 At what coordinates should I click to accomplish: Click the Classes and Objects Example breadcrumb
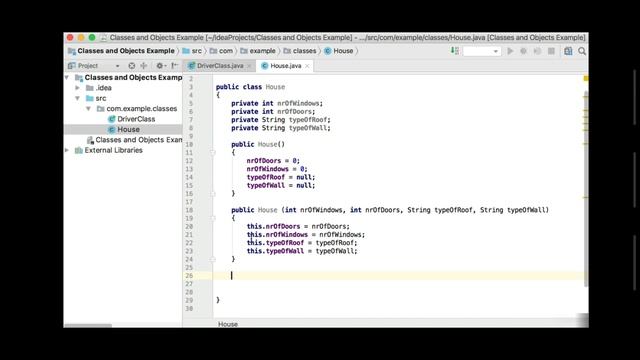(x=121, y=51)
